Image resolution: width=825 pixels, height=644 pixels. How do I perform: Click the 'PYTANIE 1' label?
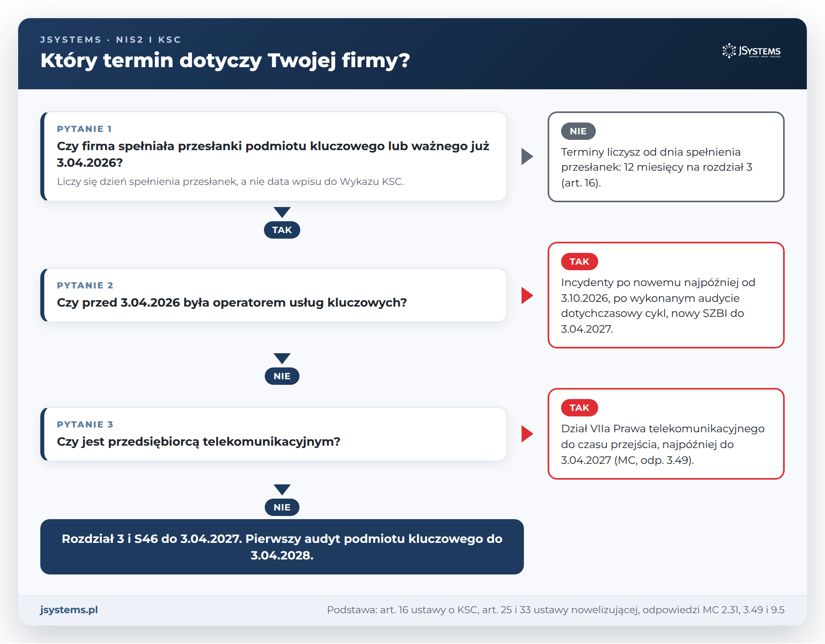(84, 129)
